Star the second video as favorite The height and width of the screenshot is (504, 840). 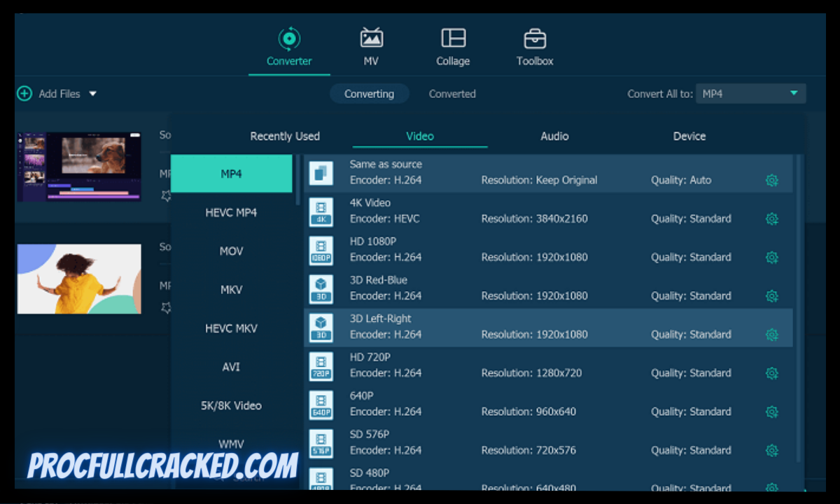click(x=166, y=307)
